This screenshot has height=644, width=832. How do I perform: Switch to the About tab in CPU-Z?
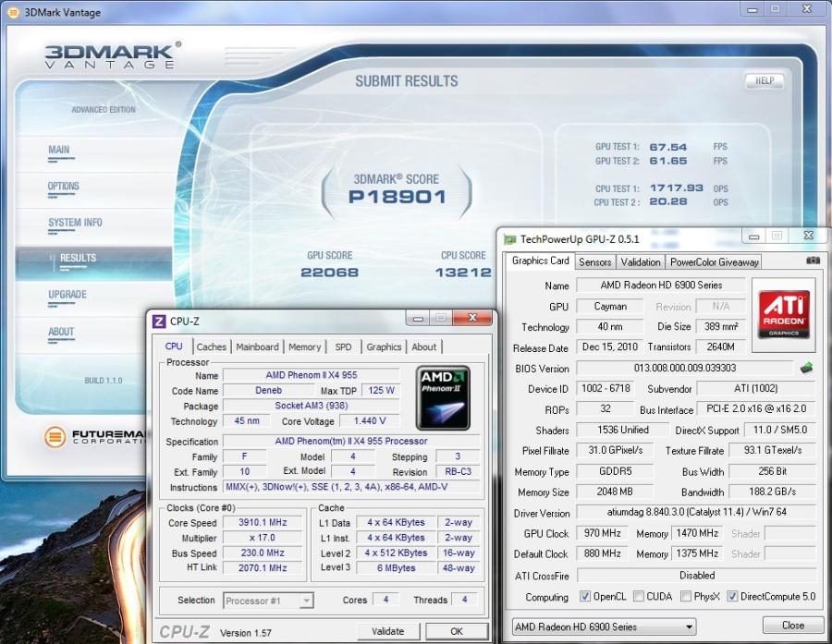(x=424, y=346)
